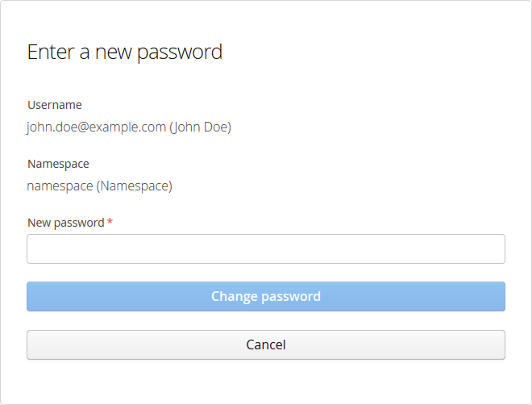Select the "Enter a new password" heading
This screenshot has width=532, height=405.
tap(125, 52)
